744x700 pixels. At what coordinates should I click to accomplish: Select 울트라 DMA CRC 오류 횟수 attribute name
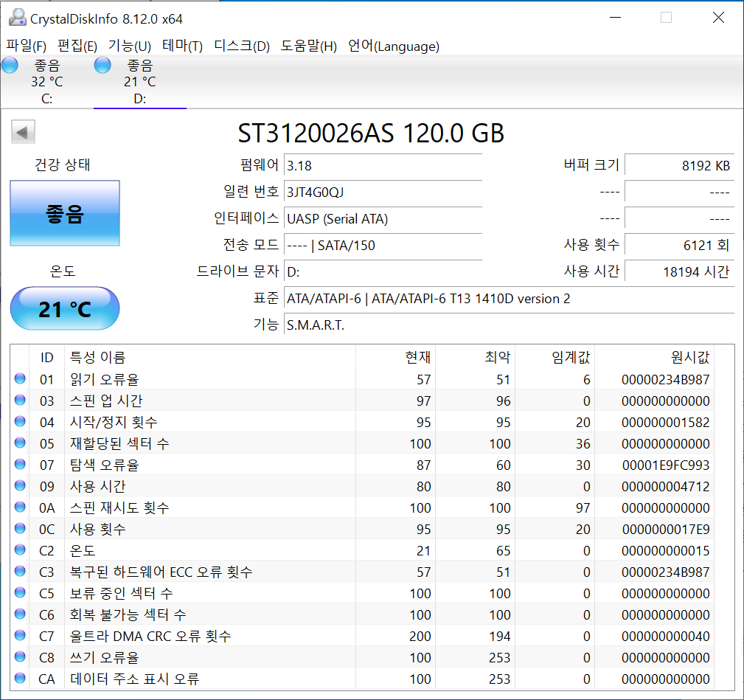(150, 636)
